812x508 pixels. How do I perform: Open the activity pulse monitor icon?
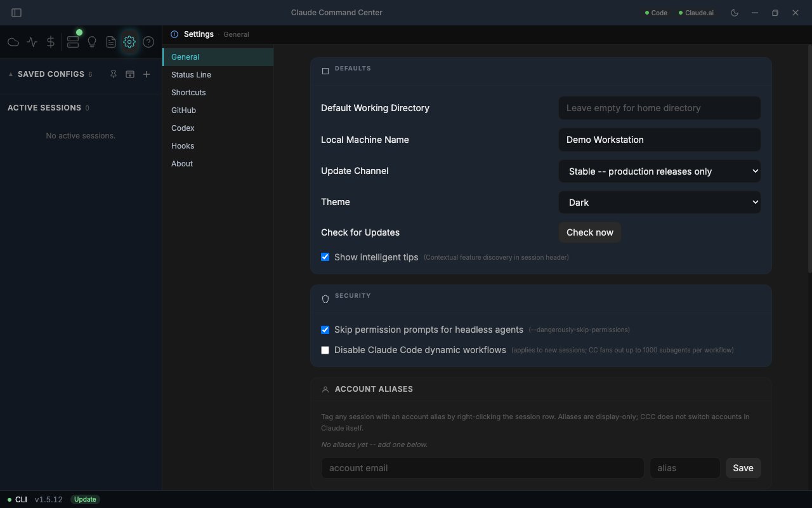coord(32,42)
